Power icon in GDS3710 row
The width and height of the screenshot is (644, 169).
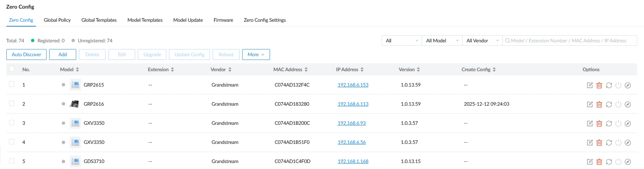click(618, 162)
